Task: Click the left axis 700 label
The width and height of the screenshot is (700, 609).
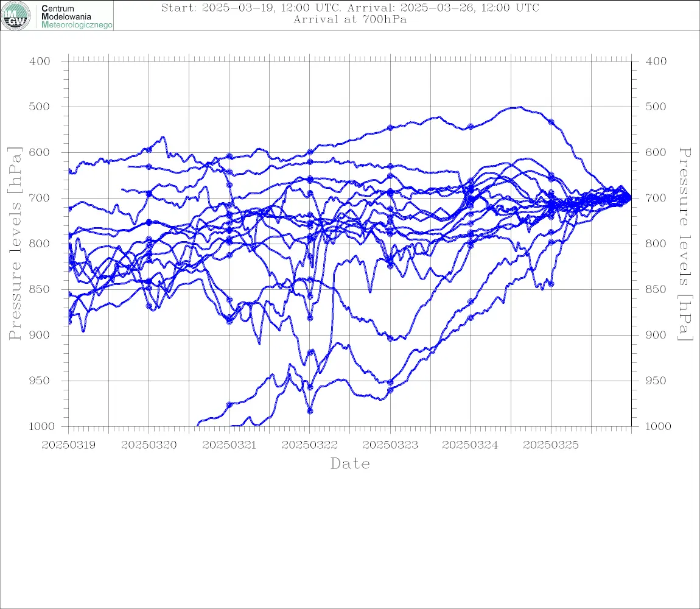Action: coord(40,198)
